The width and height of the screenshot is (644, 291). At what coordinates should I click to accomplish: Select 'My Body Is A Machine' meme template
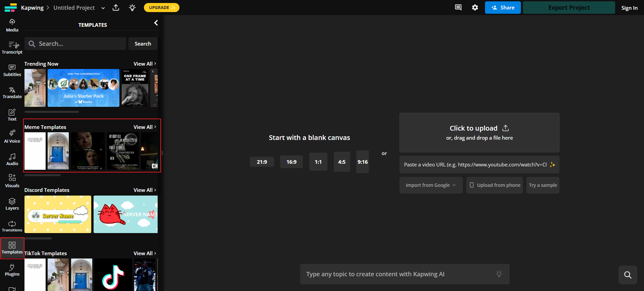[x=123, y=151]
